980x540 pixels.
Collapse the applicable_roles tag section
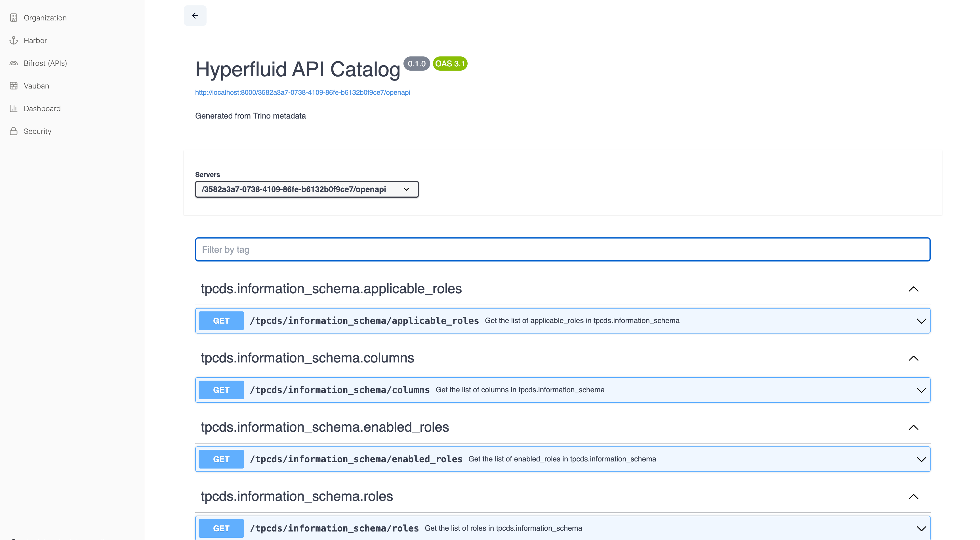913,289
